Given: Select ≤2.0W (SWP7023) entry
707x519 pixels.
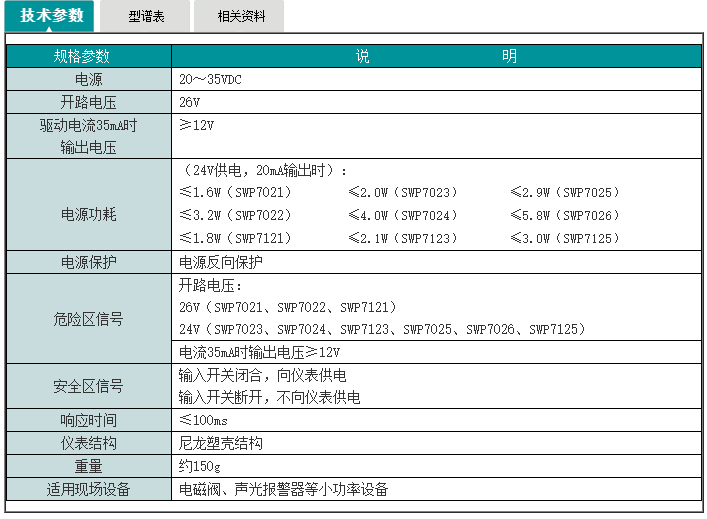Looking at the screenshot, I should pos(403,193).
